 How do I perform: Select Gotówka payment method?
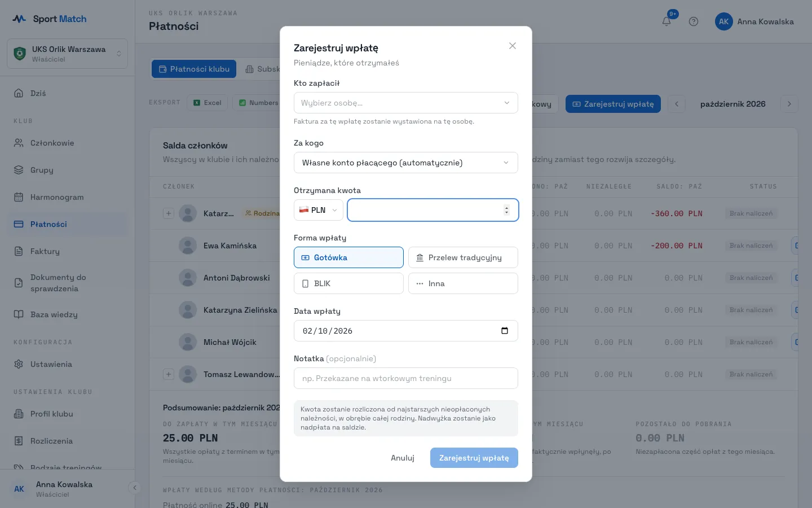tap(348, 257)
